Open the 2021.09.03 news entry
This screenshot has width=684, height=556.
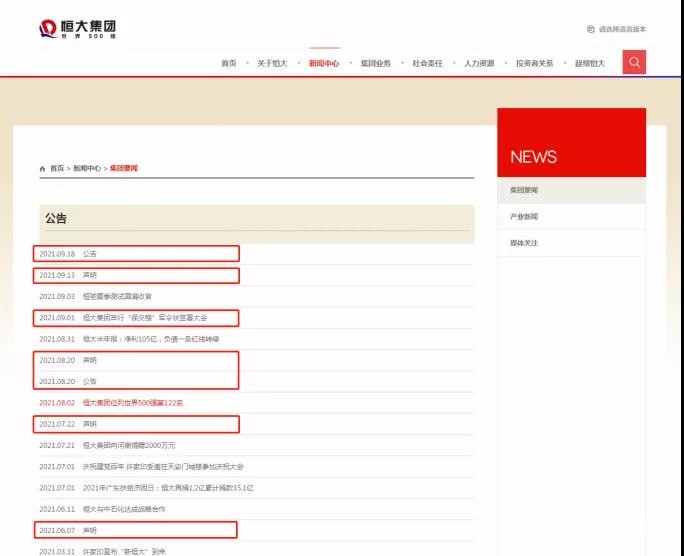point(96,297)
